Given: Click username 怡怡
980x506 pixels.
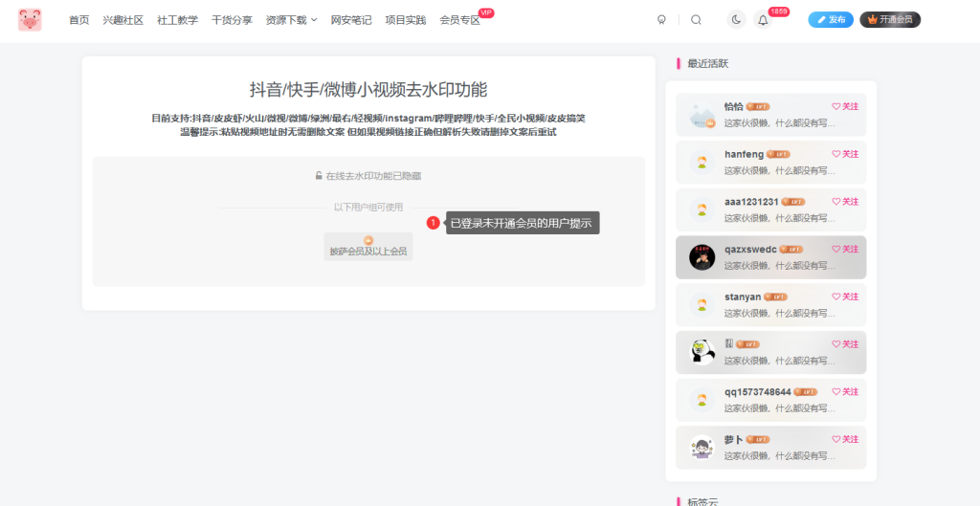Looking at the screenshot, I should click(x=734, y=107).
